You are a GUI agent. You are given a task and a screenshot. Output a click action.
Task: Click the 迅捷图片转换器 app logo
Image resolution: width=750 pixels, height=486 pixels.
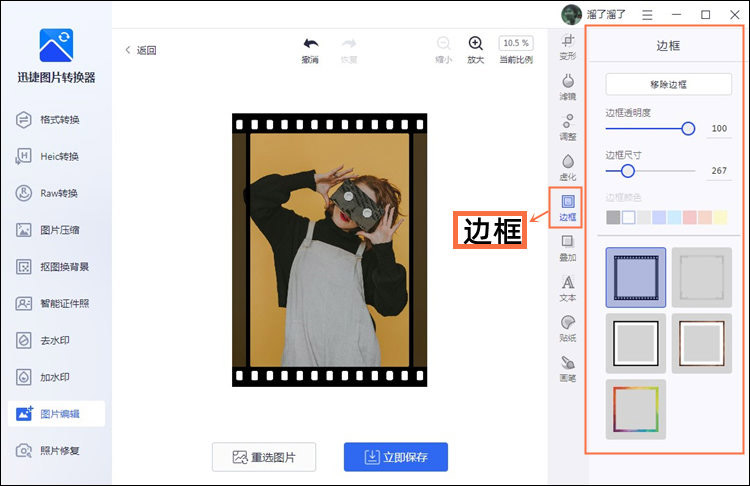pyautogui.click(x=56, y=45)
